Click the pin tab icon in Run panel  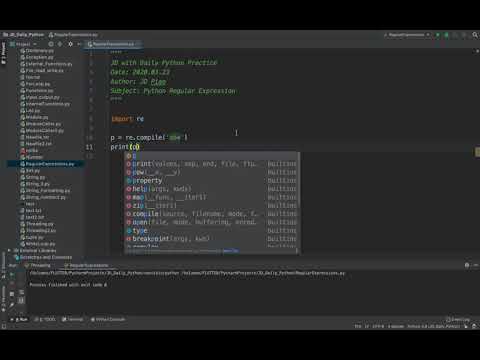click(12, 304)
